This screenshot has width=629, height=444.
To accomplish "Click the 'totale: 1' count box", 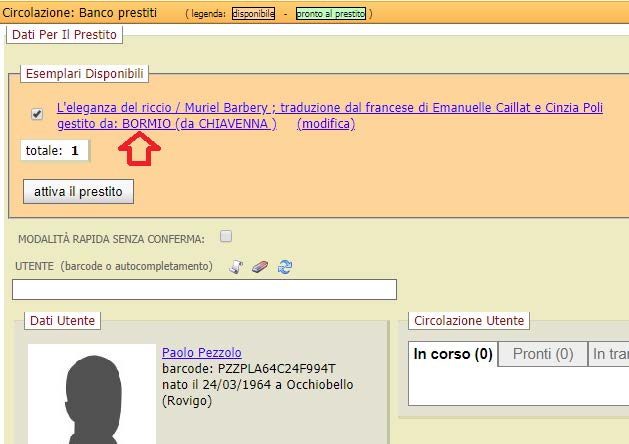I will tap(55, 151).
